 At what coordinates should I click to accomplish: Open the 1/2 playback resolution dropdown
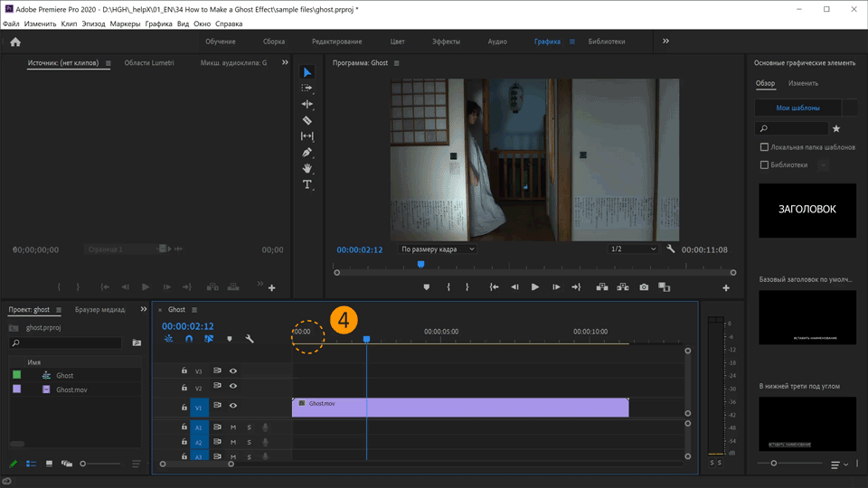(633, 249)
